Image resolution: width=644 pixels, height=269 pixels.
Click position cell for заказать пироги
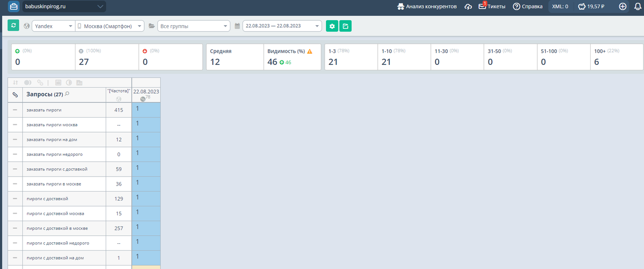146,110
